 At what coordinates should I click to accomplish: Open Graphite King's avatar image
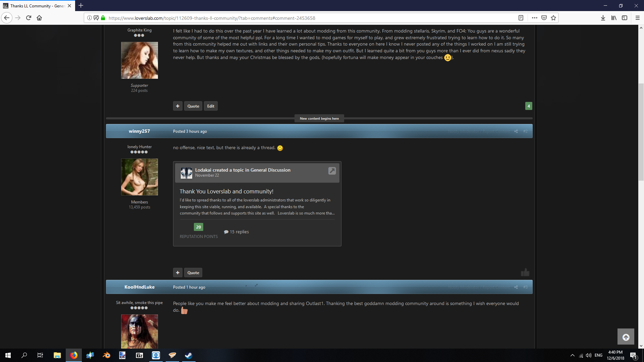pyautogui.click(x=140, y=60)
